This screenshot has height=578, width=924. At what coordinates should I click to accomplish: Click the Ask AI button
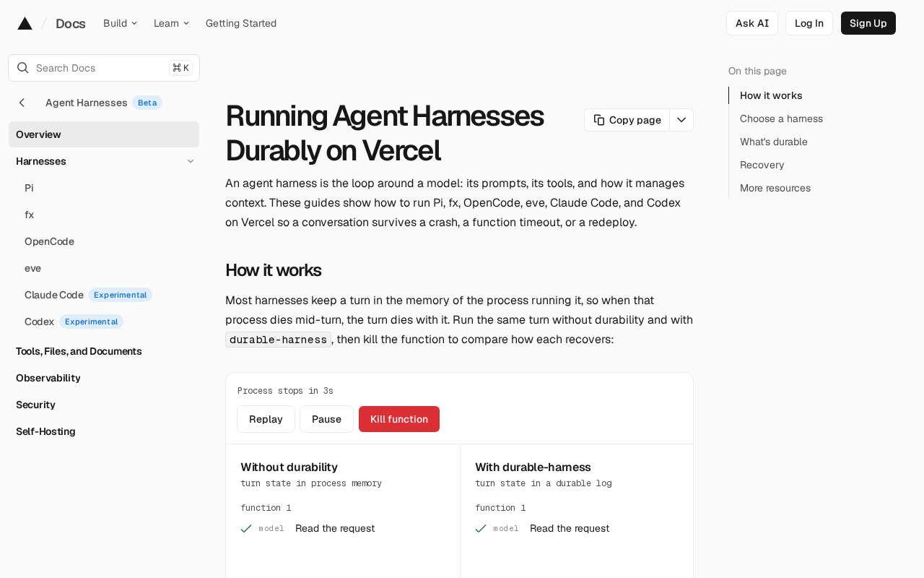pos(752,23)
